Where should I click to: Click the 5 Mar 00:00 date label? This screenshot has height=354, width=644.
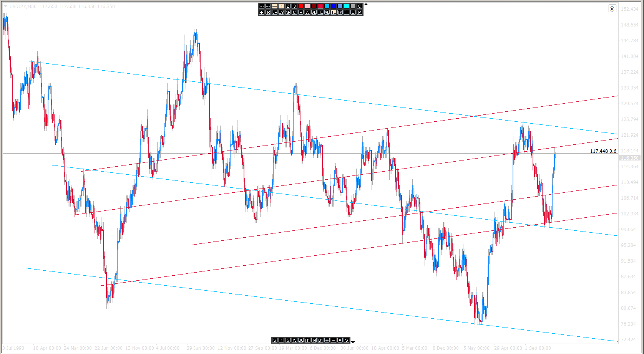(x=415, y=348)
